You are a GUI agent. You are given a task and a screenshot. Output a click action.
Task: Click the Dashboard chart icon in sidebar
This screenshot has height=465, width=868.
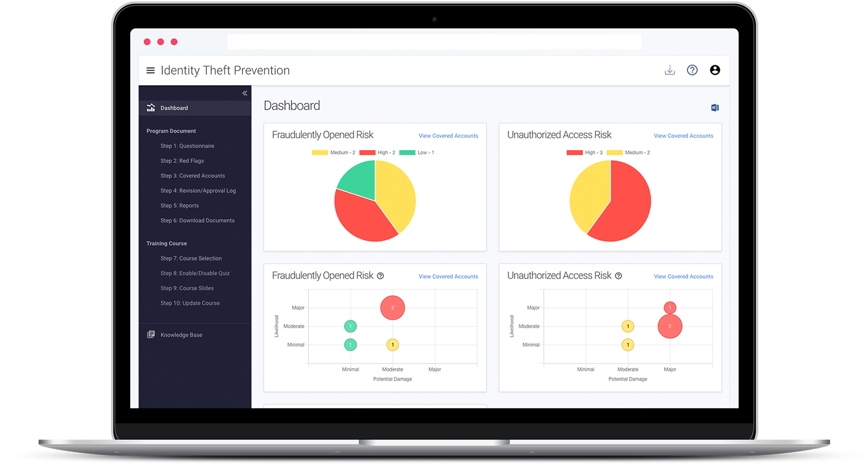point(151,108)
